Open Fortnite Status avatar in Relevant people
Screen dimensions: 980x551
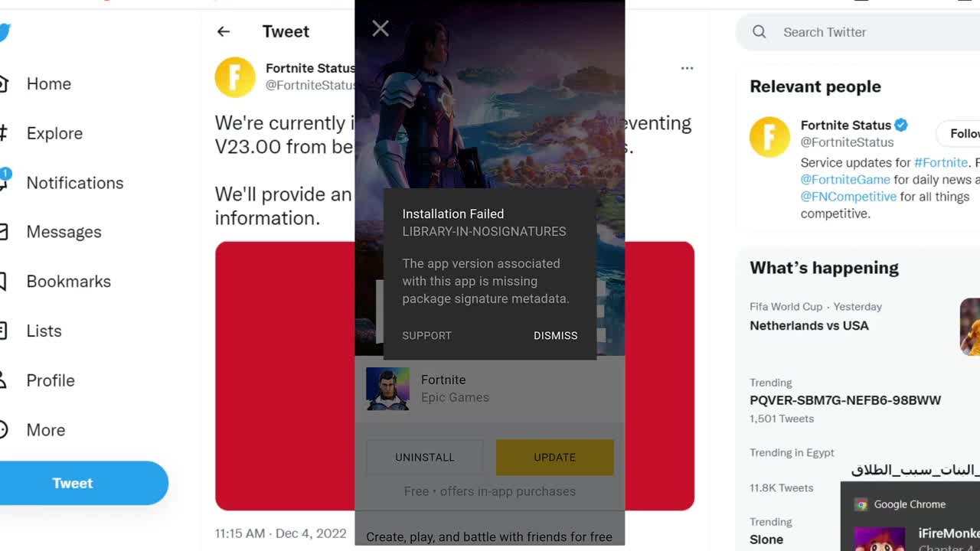click(769, 137)
